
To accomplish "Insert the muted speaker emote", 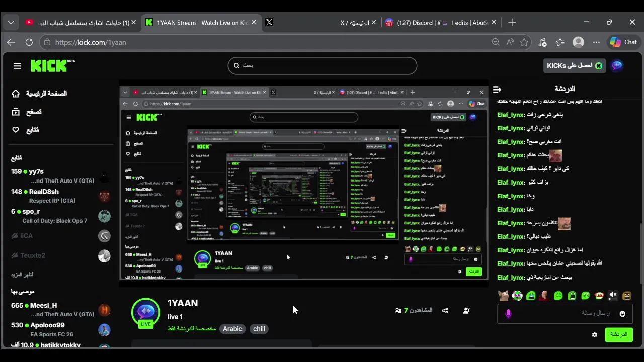I will click(x=613, y=296).
